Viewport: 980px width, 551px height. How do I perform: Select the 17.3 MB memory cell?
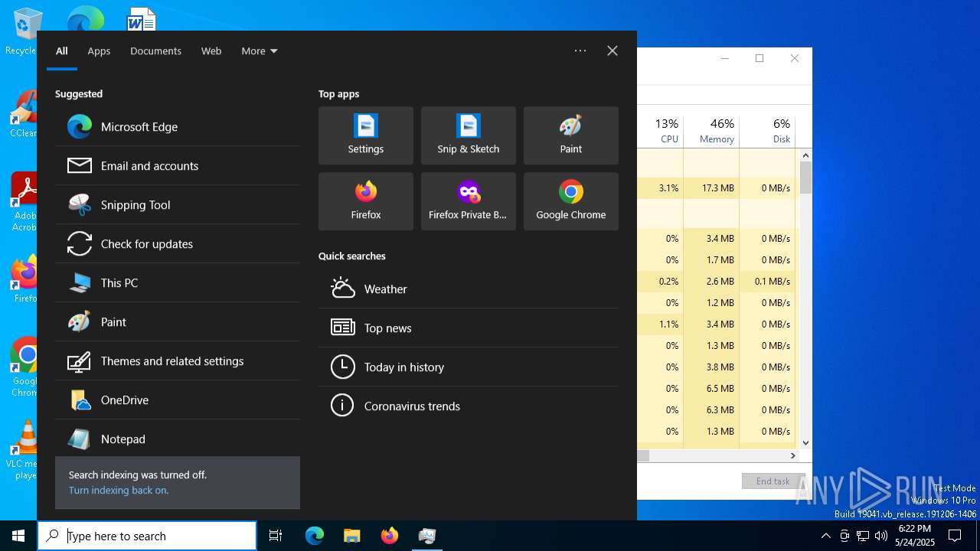click(711, 188)
